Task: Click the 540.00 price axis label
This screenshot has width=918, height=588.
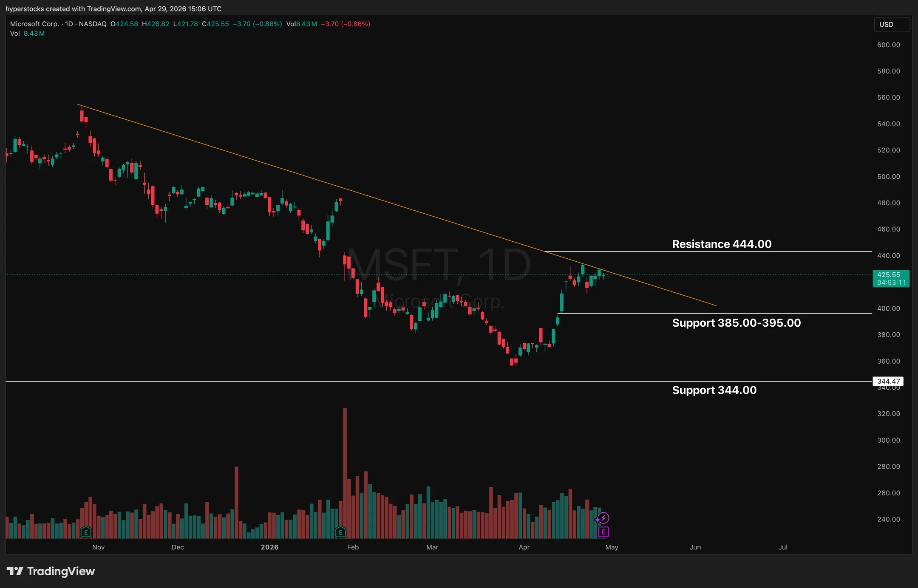Action: (888, 124)
